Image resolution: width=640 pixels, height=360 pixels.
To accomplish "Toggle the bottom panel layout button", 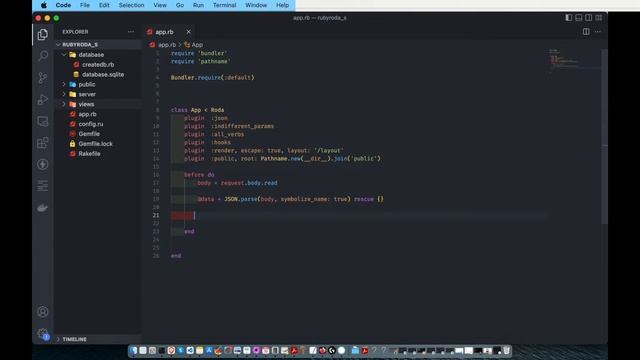I will pyautogui.click(x=578, y=18).
